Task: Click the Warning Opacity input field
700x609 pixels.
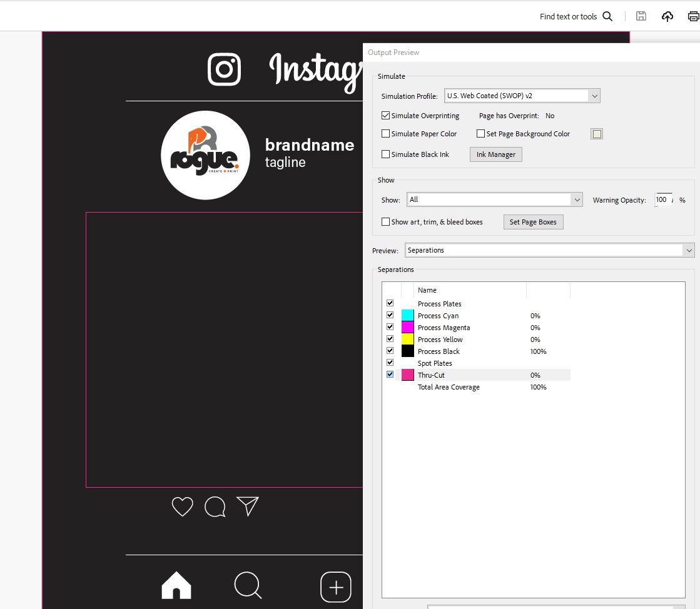Action: click(663, 200)
